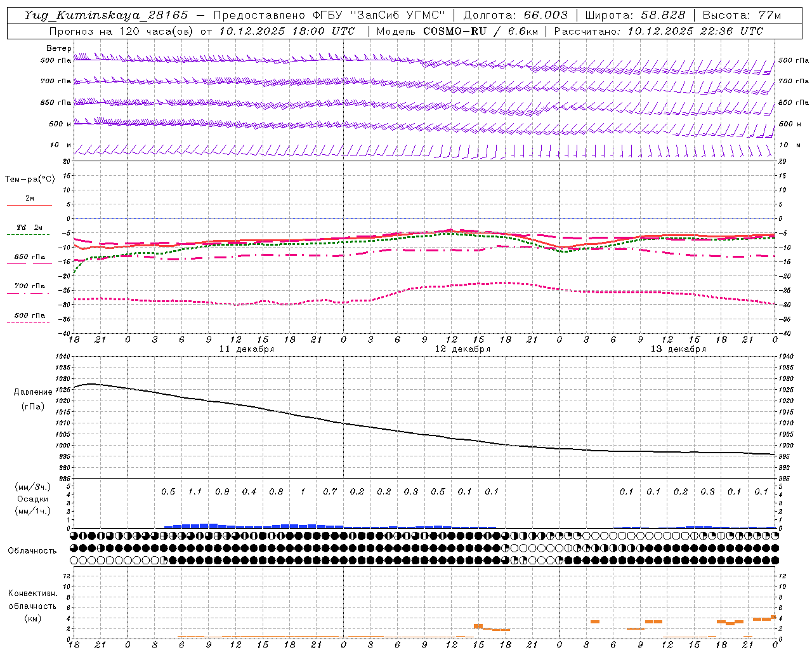
Task: Click the 0.8 precipitation value
Action: 276,492
